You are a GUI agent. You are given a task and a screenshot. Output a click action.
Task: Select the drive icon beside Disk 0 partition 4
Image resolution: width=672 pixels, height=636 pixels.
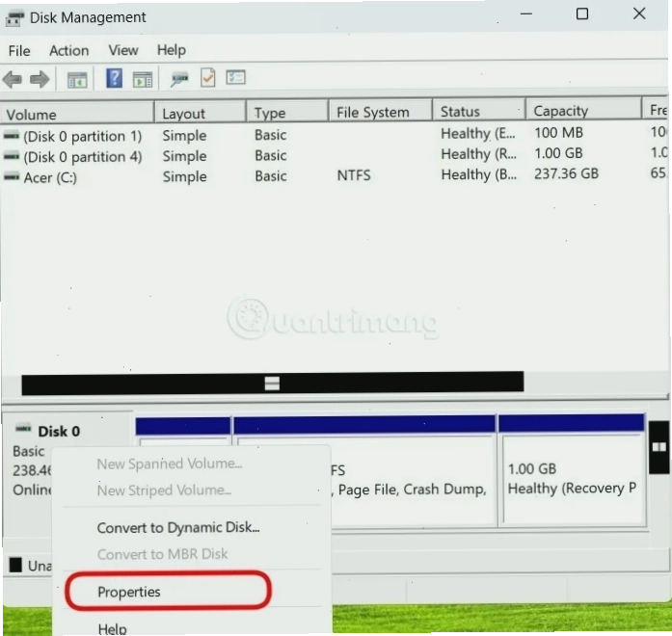[x=12, y=156]
